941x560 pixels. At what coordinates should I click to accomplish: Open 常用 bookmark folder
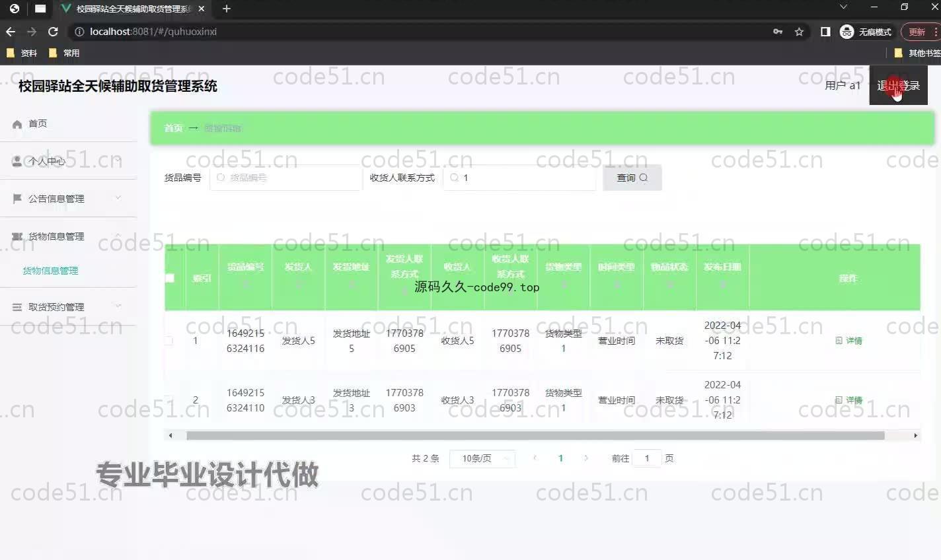point(64,53)
